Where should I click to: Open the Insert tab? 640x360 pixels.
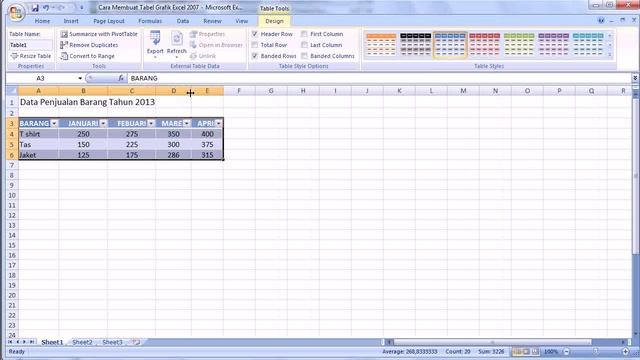71,21
